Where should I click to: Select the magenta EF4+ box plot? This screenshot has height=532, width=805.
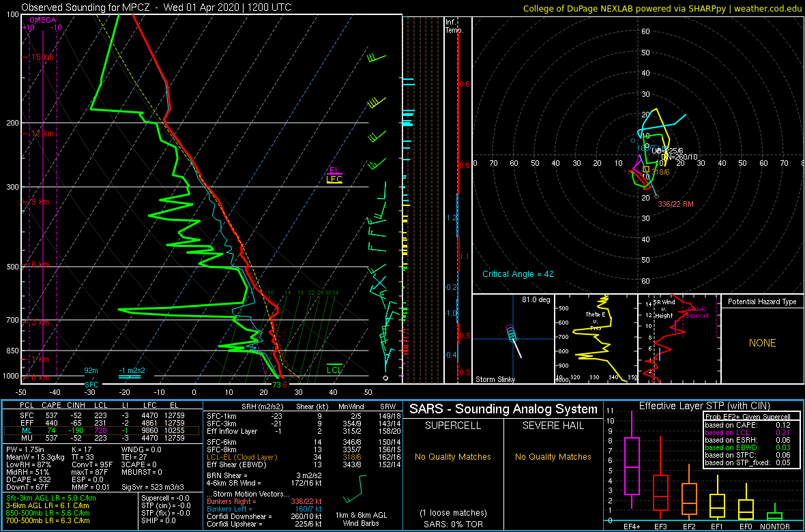631,466
